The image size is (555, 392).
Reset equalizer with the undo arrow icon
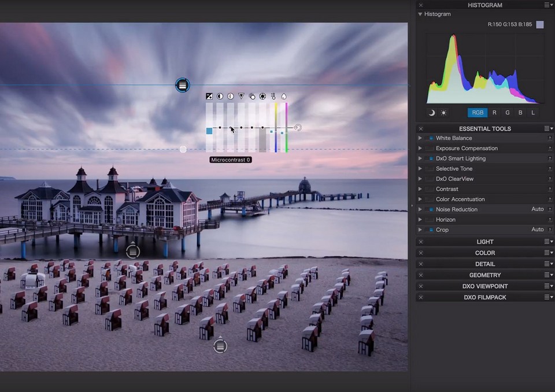(x=298, y=128)
